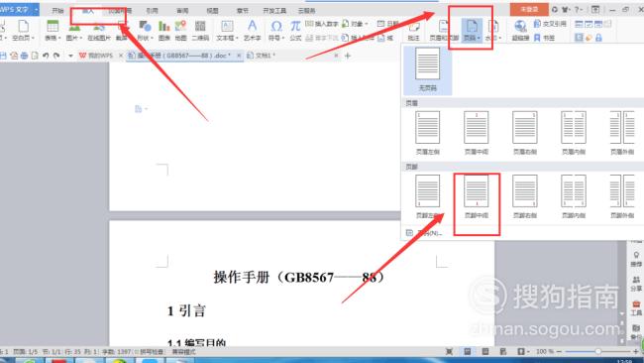Insert an Object (对象)

[355, 24]
